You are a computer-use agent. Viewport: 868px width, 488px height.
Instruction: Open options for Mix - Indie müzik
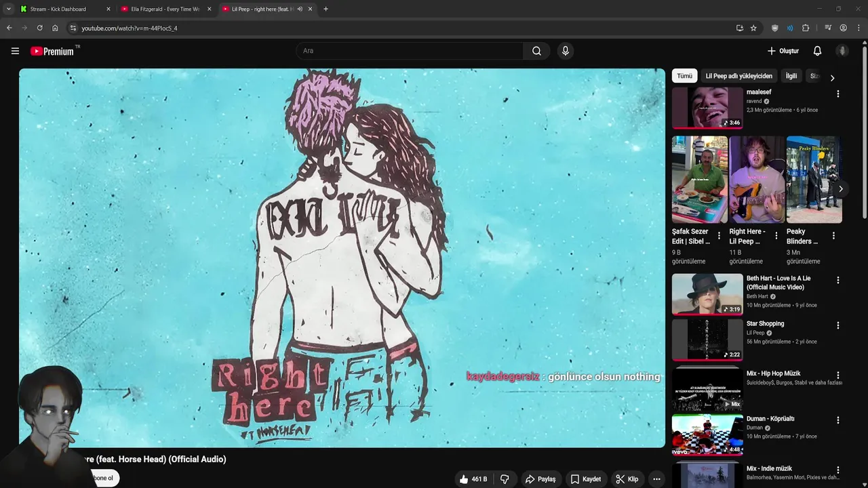837,470
